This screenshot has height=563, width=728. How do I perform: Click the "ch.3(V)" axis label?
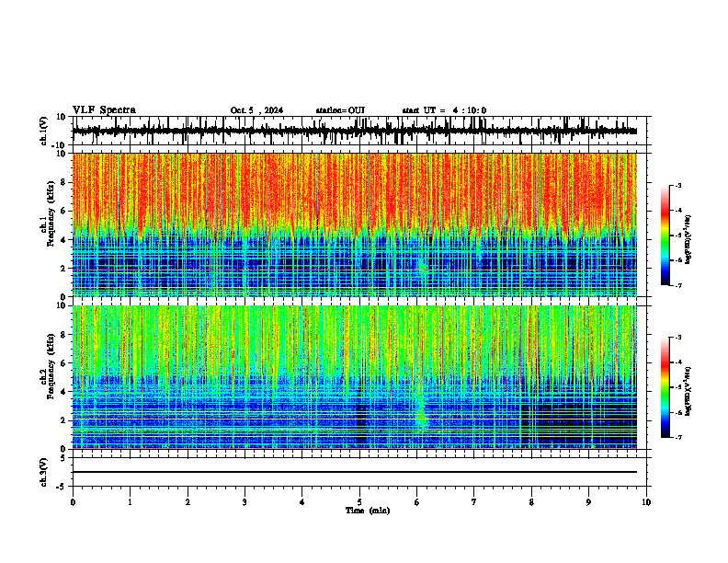click(44, 473)
